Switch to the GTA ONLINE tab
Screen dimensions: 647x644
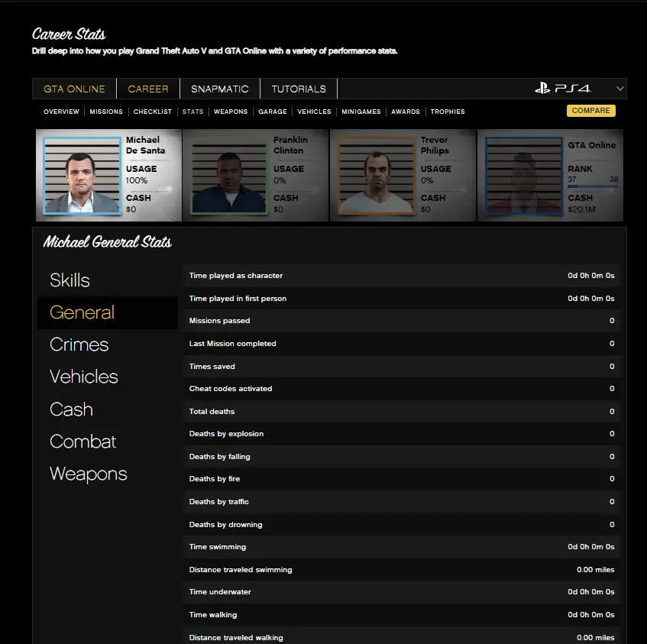[74, 89]
